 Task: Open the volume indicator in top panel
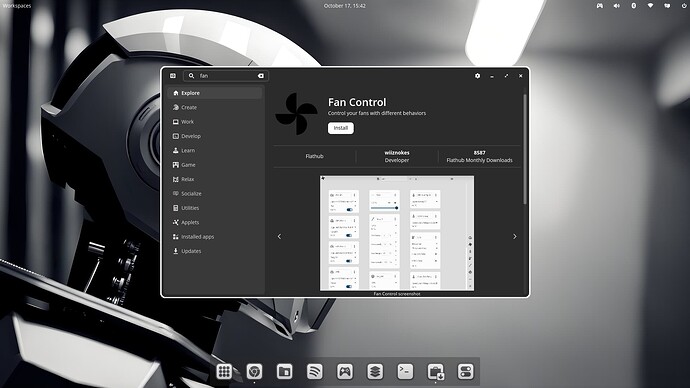point(617,6)
